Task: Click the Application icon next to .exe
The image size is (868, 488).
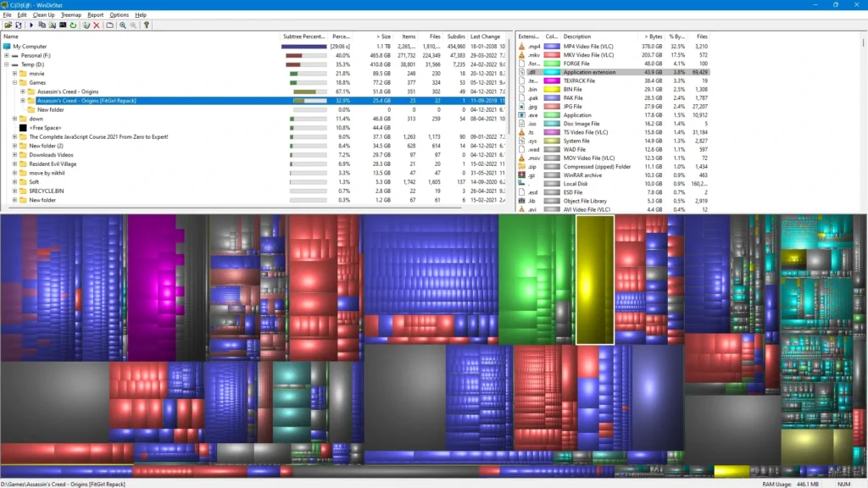Action: (522, 115)
